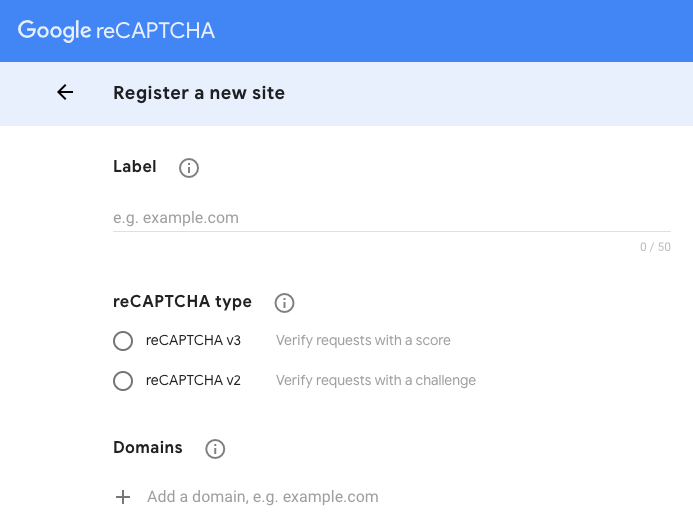
Task: Click the Label text field
Action: [392, 218]
